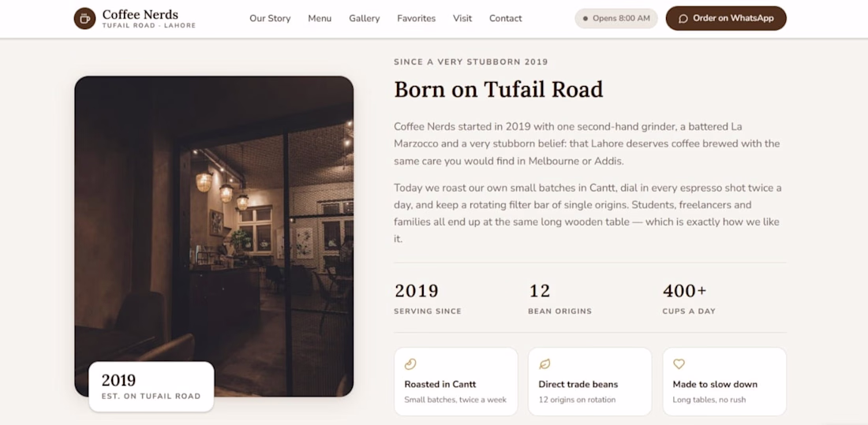Click the Coffee Nerds cup logo icon
The height and width of the screenshot is (425, 868).
click(x=84, y=18)
